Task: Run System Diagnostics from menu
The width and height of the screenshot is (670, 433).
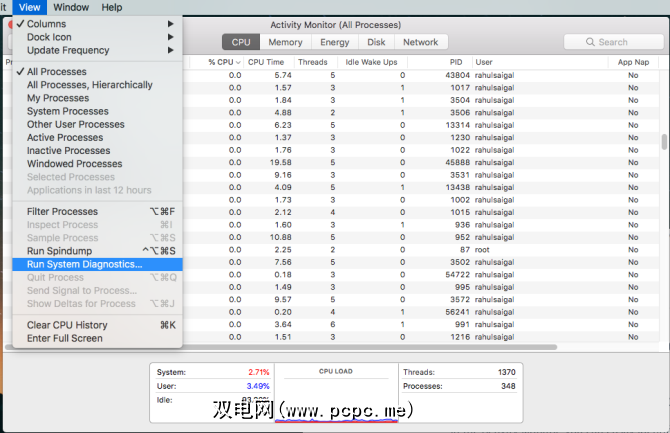Action: (x=84, y=264)
